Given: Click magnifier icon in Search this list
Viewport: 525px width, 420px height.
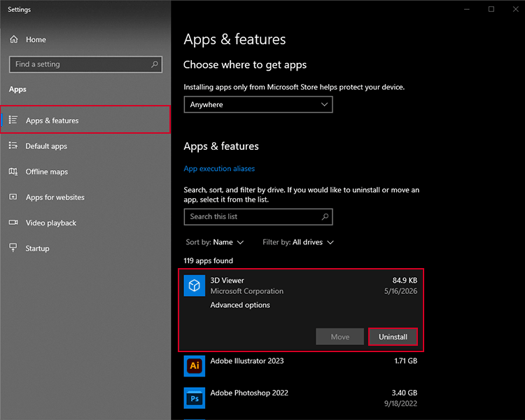Looking at the screenshot, I should (x=325, y=217).
